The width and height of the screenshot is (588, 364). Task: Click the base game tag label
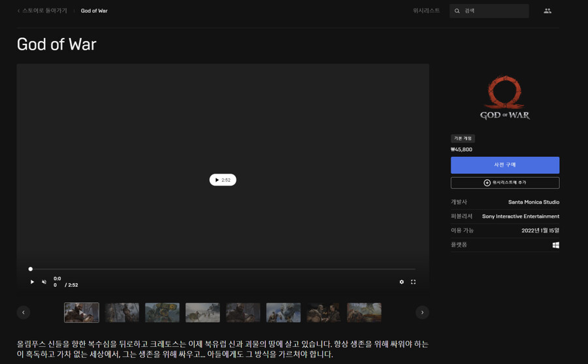[463, 139]
